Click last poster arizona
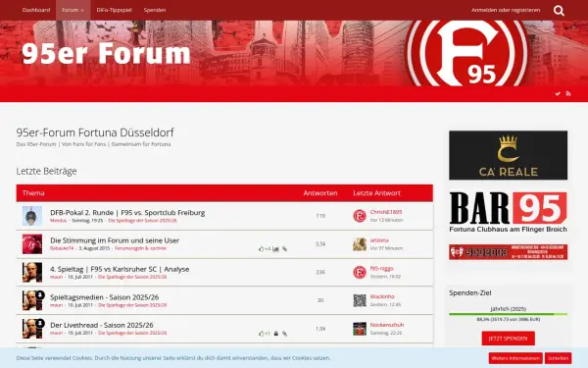This screenshot has height=368, width=588. click(379, 240)
